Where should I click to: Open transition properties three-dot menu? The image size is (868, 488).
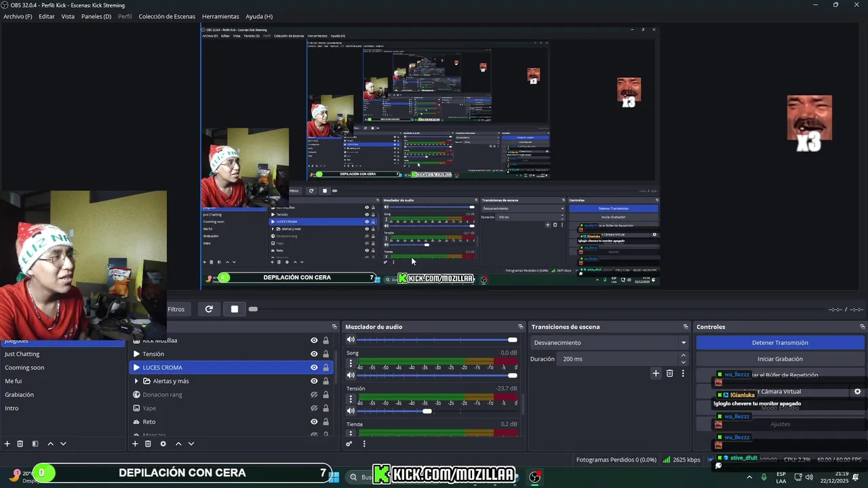[x=683, y=373]
